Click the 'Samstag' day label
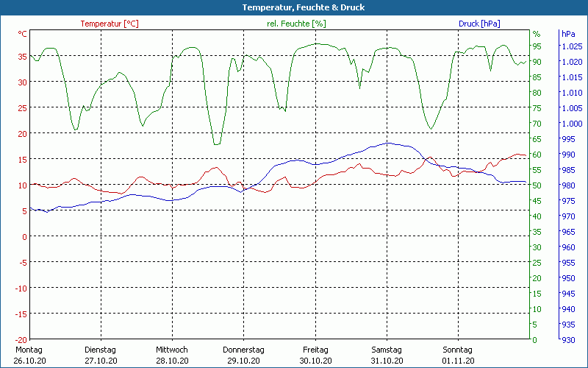 pyautogui.click(x=387, y=350)
